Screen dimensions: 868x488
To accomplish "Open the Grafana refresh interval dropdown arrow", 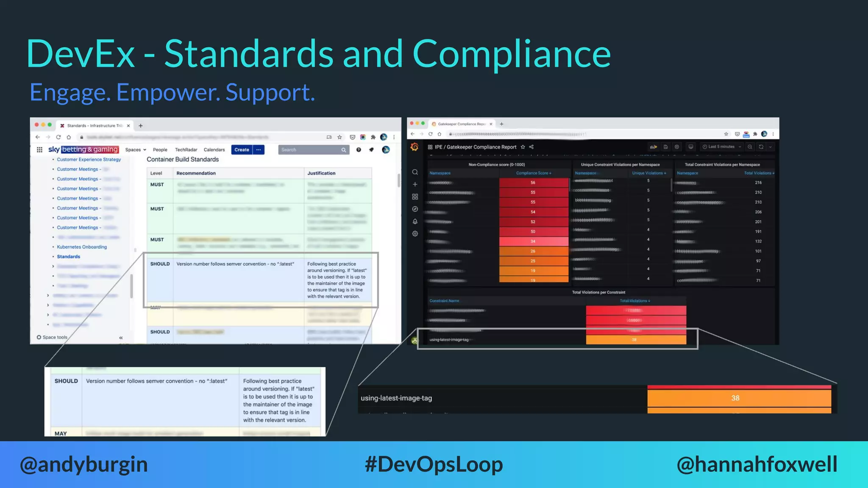I will [770, 147].
